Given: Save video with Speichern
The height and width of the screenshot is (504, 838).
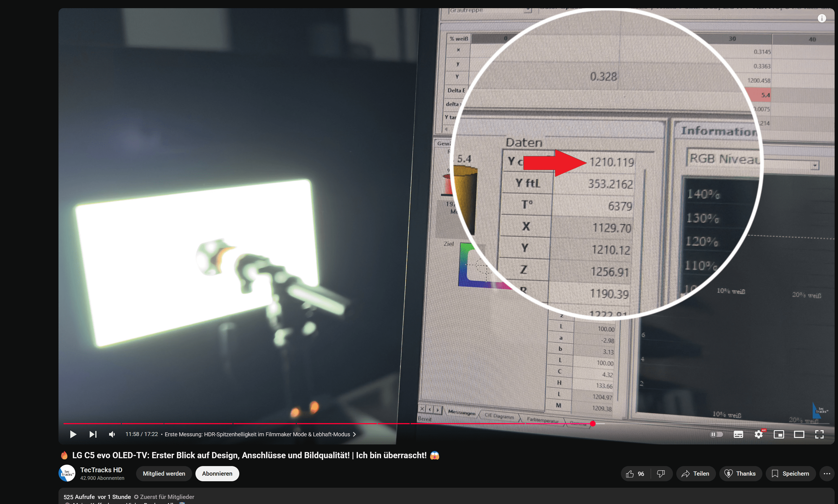Looking at the screenshot, I should pyautogui.click(x=790, y=473).
